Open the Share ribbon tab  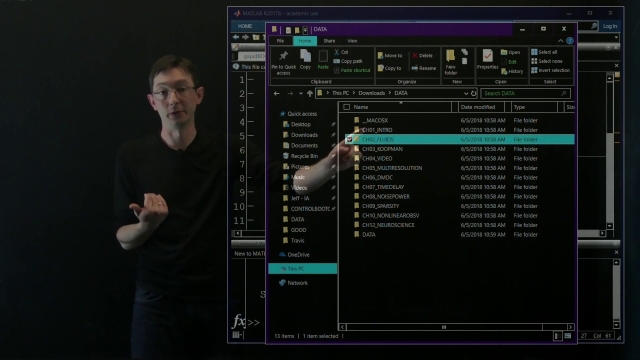coord(329,41)
